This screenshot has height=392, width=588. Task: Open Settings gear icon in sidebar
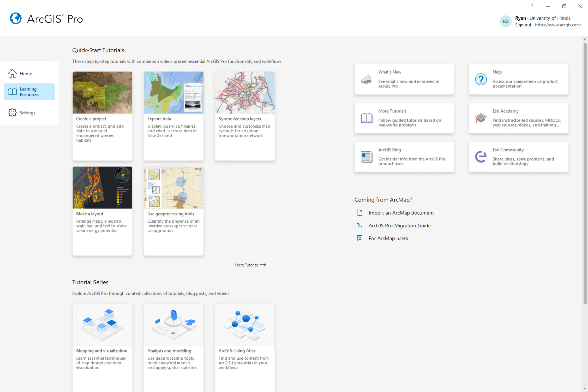point(12,112)
